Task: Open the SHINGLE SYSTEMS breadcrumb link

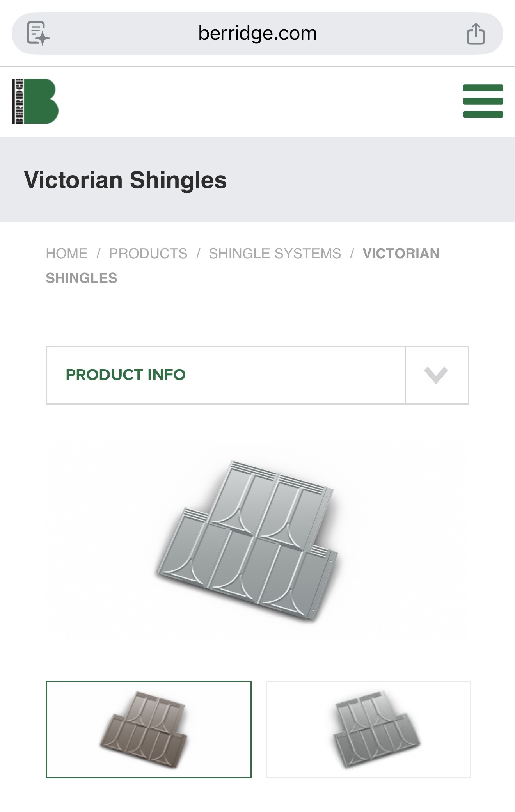Action: (x=275, y=254)
